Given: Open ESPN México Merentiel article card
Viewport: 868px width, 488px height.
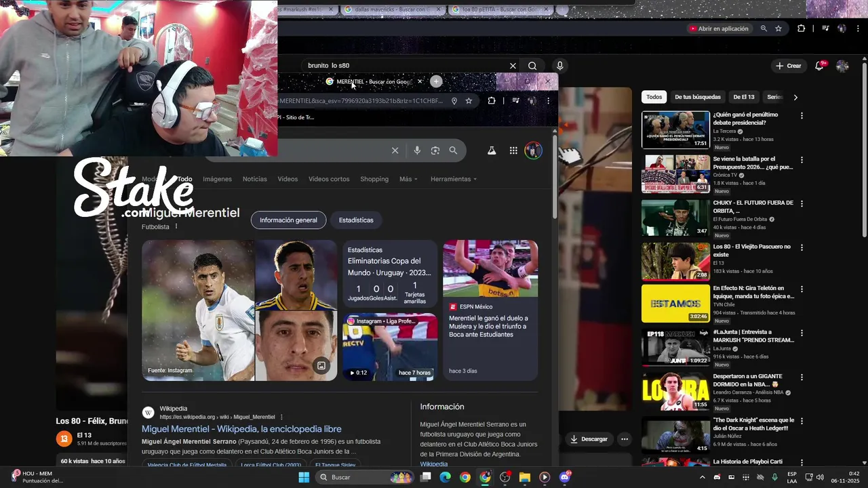Looking at the screenshot, I should [x=490, y=310].
